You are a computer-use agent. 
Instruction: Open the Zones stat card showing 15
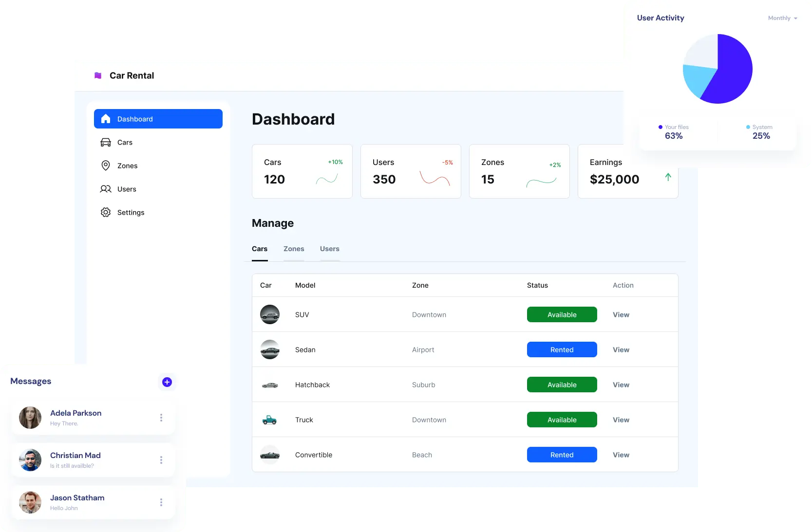point(519,171)
